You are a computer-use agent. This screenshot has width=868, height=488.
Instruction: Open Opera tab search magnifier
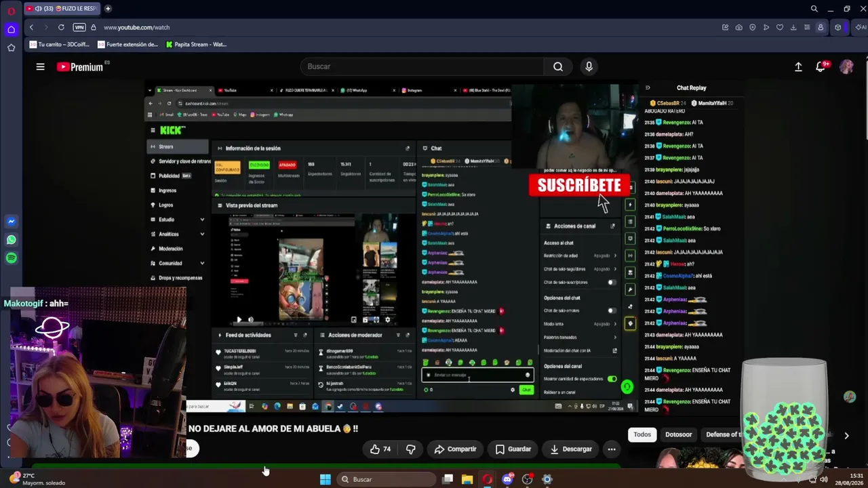tap(814, 9)
